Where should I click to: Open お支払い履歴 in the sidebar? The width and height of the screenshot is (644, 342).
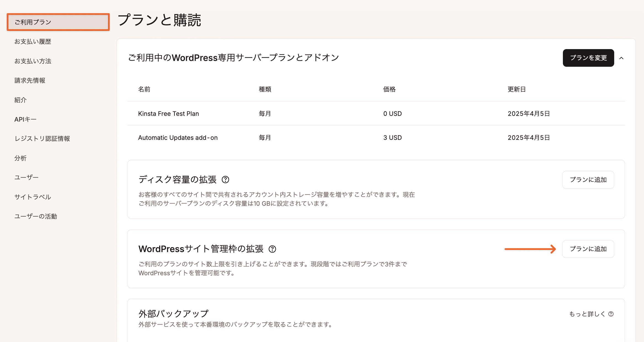(33, 42)
